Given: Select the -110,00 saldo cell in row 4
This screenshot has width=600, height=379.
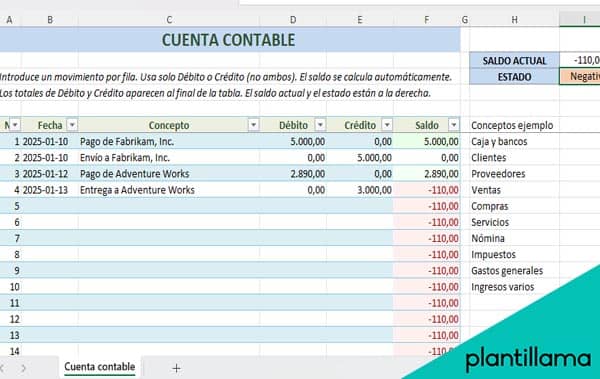Looking at the screenshot, I should click(x=427, y=190).
